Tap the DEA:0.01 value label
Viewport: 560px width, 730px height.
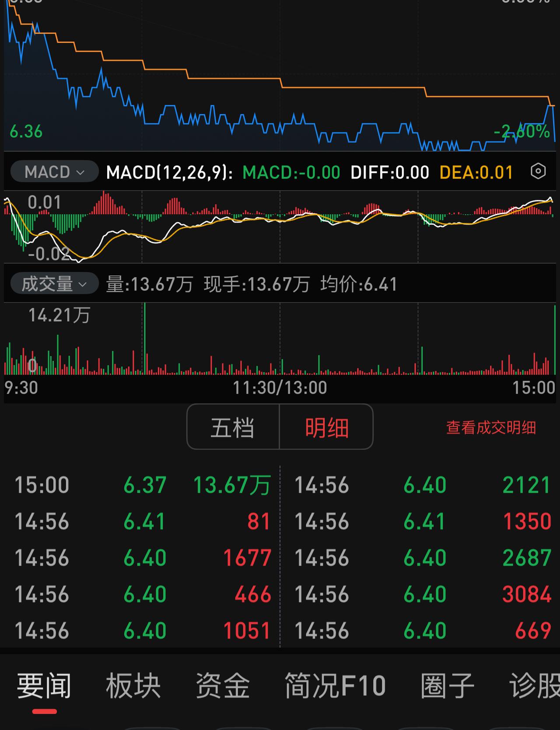(x=476, y=172)
